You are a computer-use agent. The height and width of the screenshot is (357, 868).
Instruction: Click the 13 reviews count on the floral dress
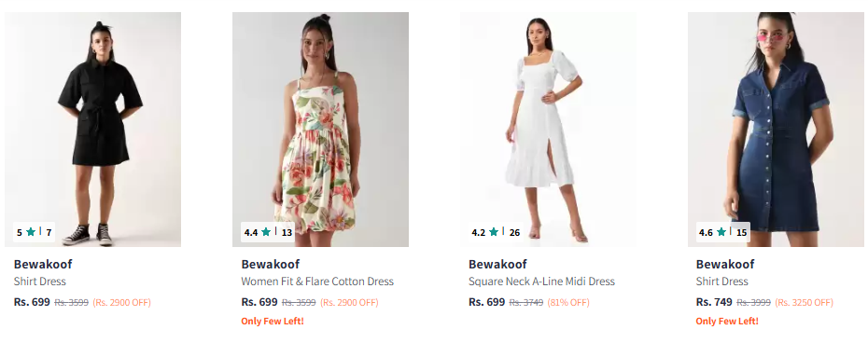tap(287, 233)
